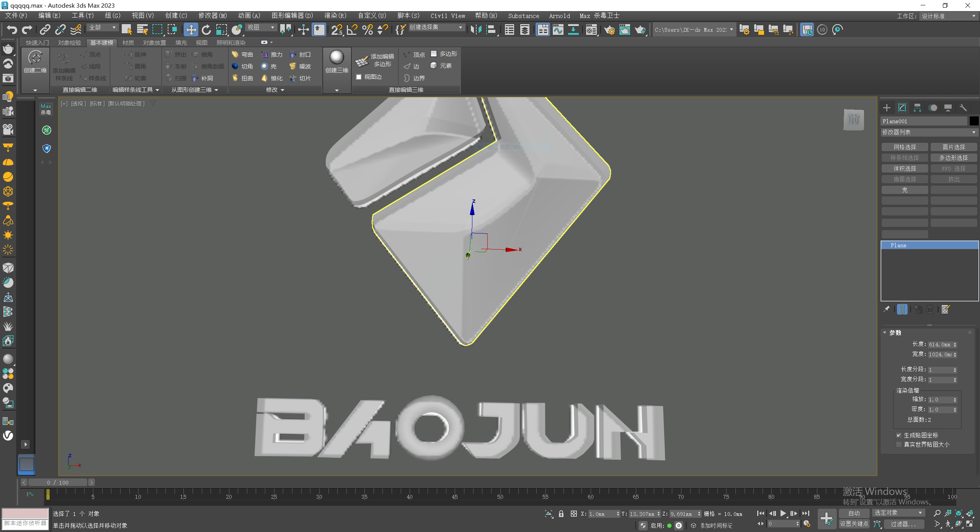The height and width of the screenshot is (532, 980).
Task: Open the 渲染(R) menu
Action: tap(335, 16)
